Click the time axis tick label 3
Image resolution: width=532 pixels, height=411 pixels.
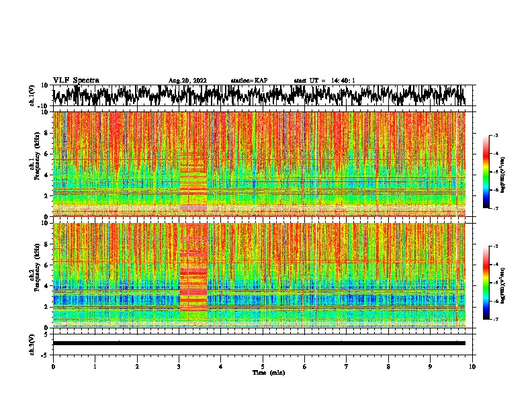(x=179, y=367)
